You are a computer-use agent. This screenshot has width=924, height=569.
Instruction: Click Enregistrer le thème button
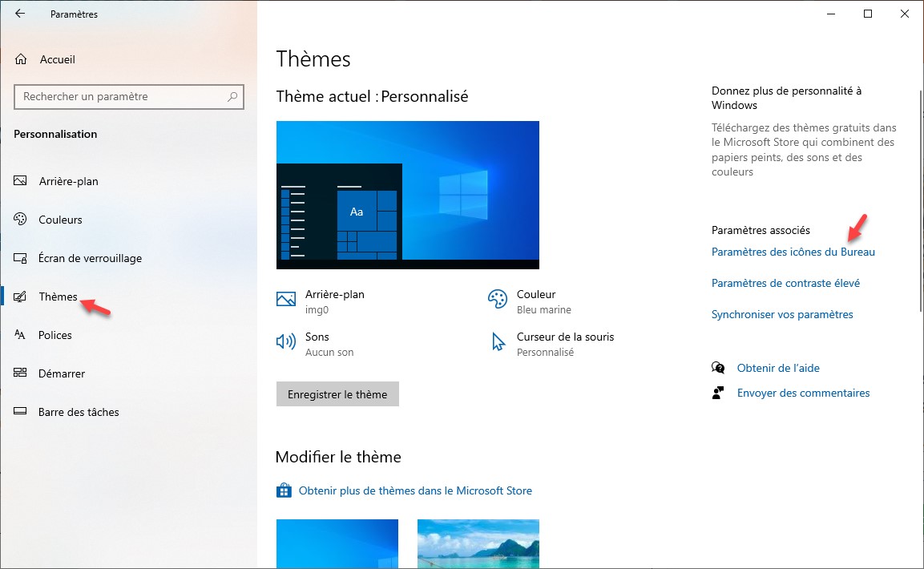337,394
